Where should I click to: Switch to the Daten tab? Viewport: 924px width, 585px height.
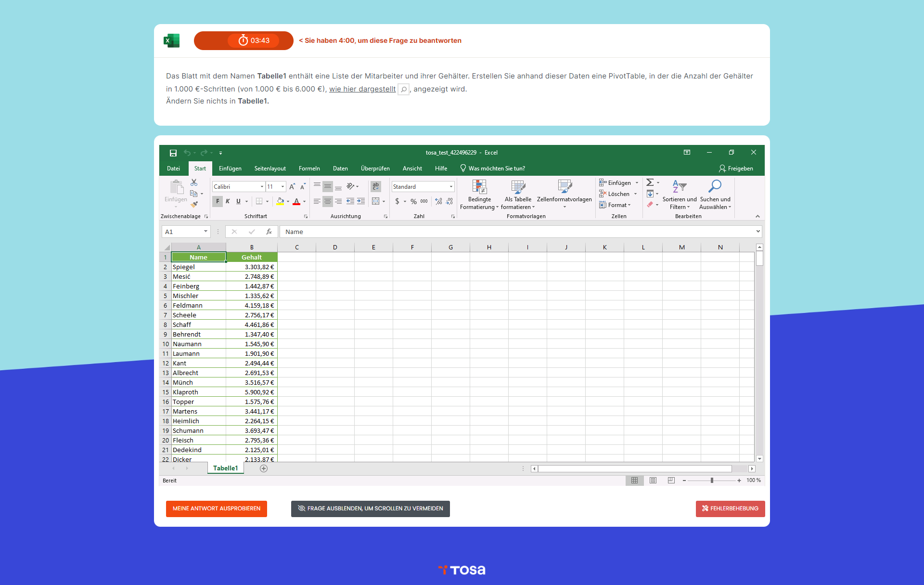tap(340, 169)
